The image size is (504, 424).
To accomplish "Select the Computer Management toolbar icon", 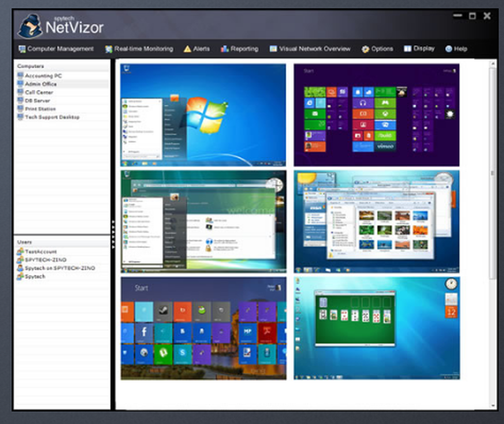I will 21,48.
